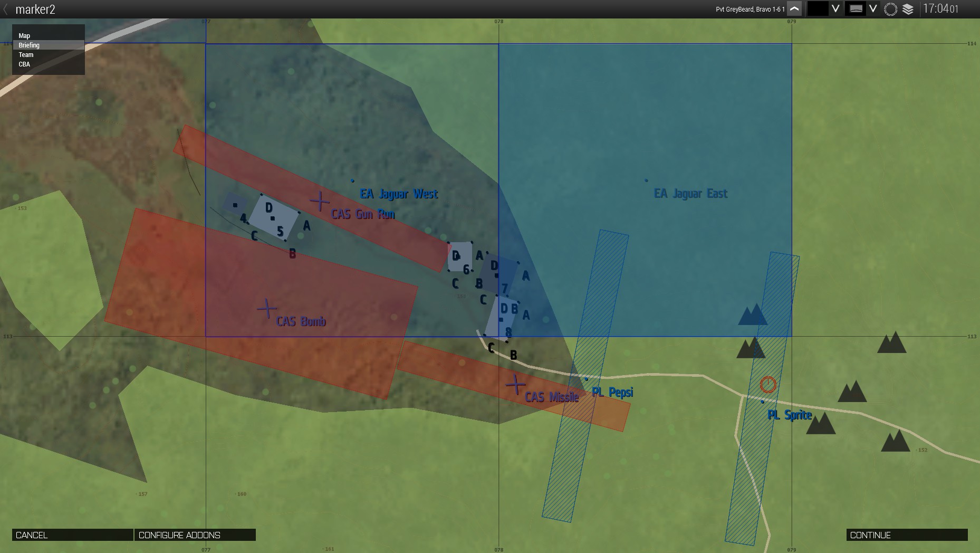Toggle the map layers stack icon

pos(908,9)
